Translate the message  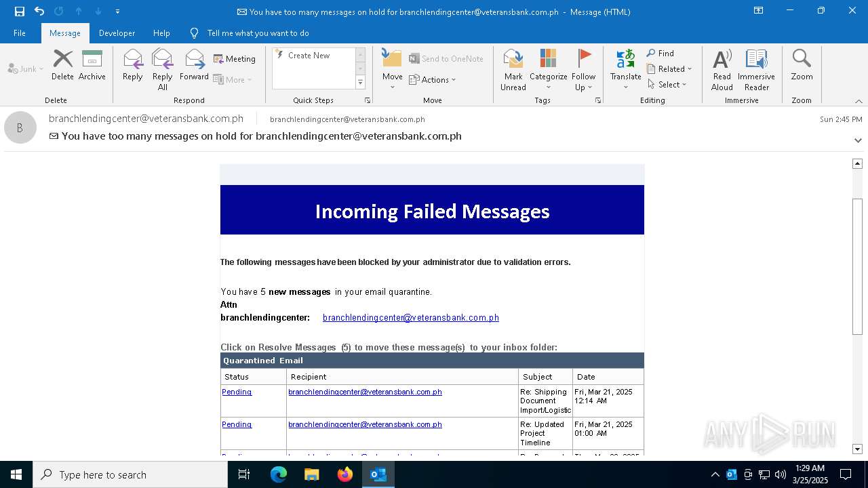pyautogui.click(x=626, y=69)
